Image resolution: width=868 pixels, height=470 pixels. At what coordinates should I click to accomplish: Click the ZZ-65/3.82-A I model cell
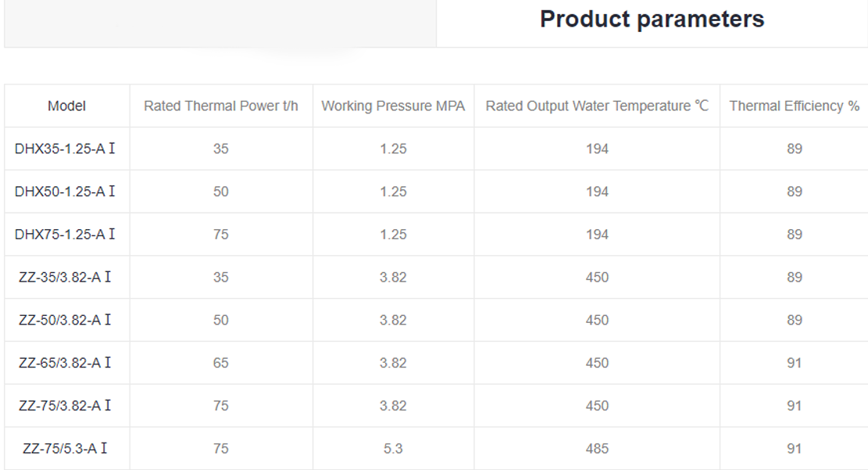coord(65,363)
